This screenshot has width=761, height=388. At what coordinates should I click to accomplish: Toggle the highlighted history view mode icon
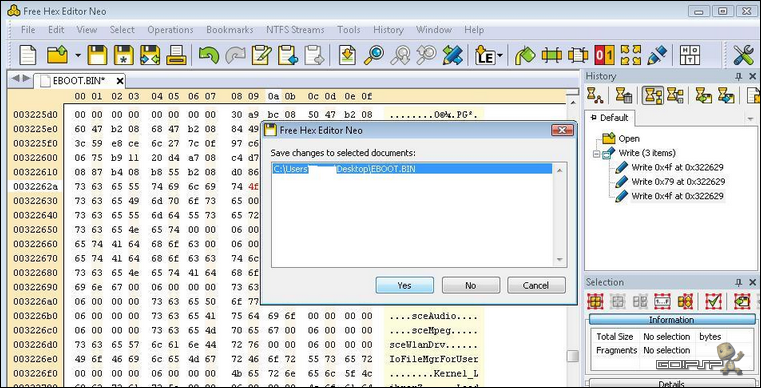point(653,95)
